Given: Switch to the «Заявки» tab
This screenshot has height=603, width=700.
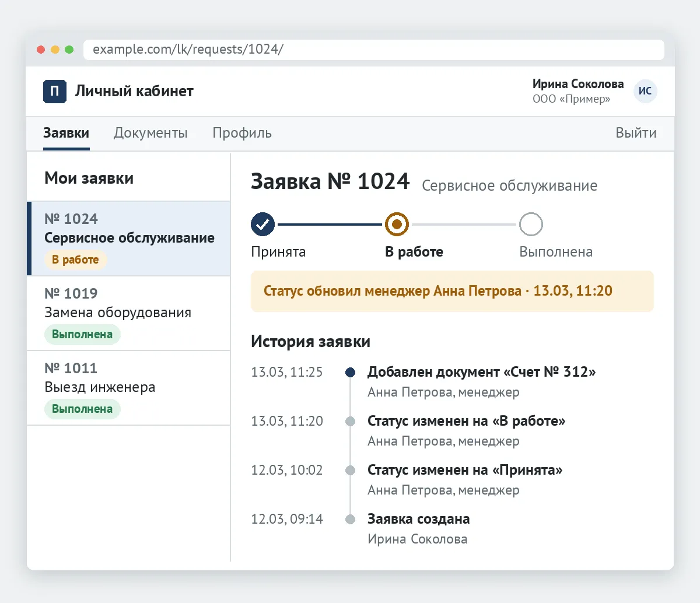Looking at the screenshot, I should coord(66,133).
